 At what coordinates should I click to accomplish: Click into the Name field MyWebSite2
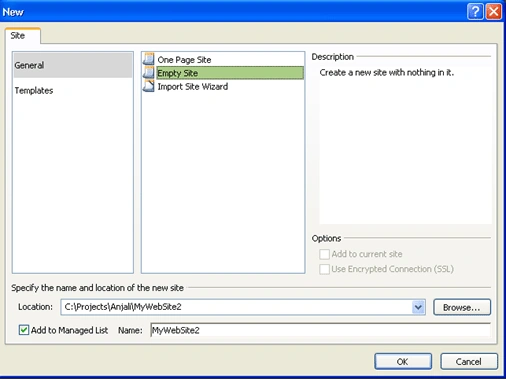tap(320, 330)
